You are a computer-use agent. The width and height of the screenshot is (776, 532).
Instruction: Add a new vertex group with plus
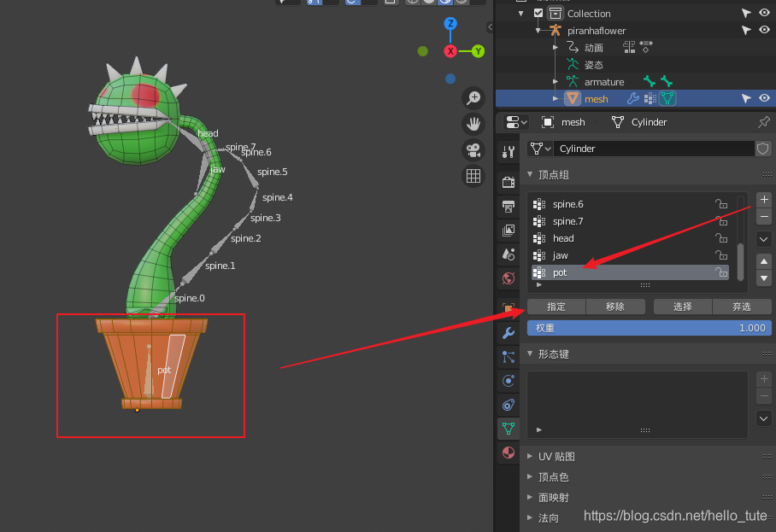[764, 199]
